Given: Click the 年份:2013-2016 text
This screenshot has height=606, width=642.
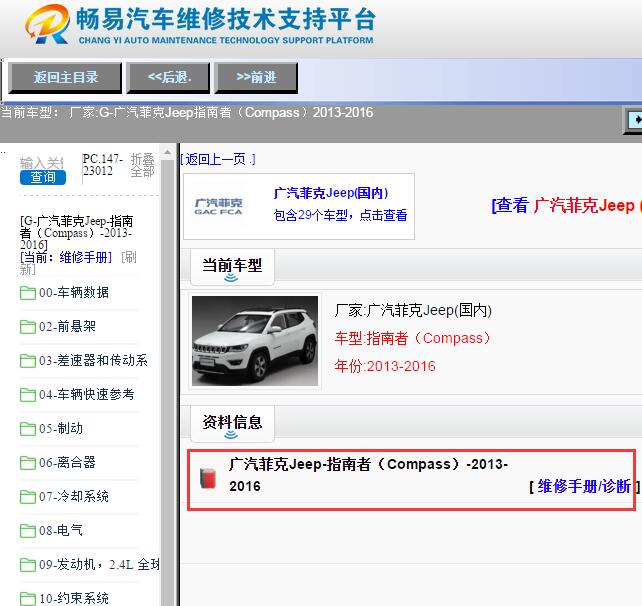Looking at the screenshot, I should [x=385, y=366].
